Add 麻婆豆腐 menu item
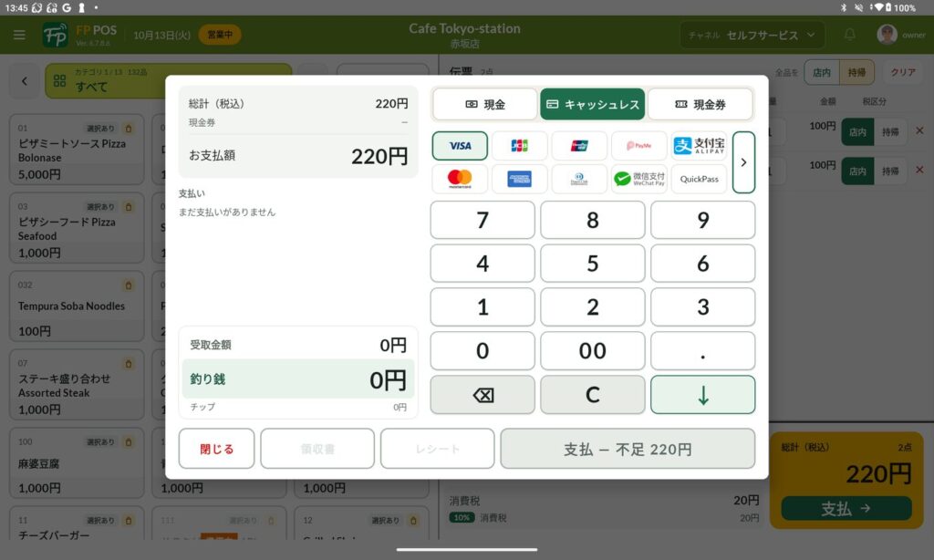 [x=77, y=463]
